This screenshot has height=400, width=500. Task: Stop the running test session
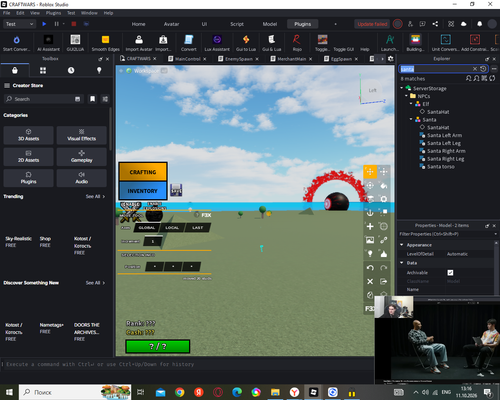click(x=74, y=24)
